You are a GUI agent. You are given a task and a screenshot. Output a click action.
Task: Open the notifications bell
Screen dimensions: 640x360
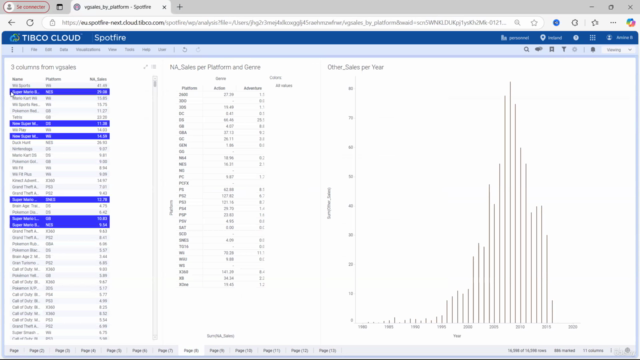(593, 50)
